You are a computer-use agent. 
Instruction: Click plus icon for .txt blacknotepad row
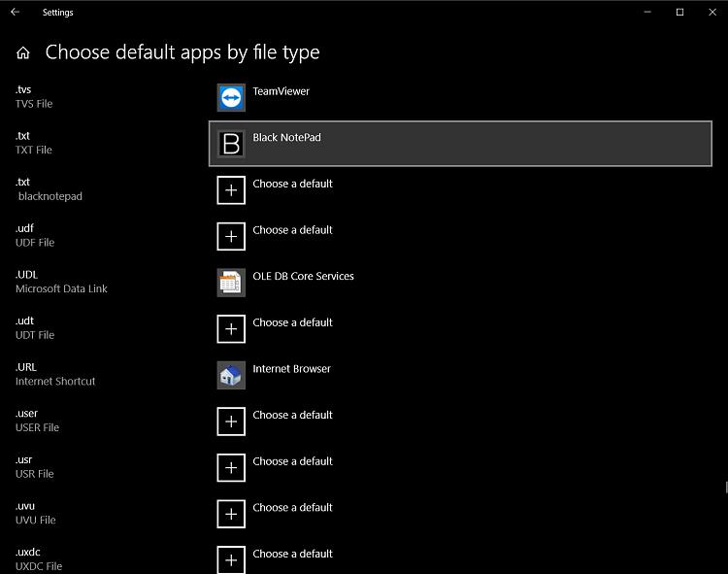coord(231,190)
